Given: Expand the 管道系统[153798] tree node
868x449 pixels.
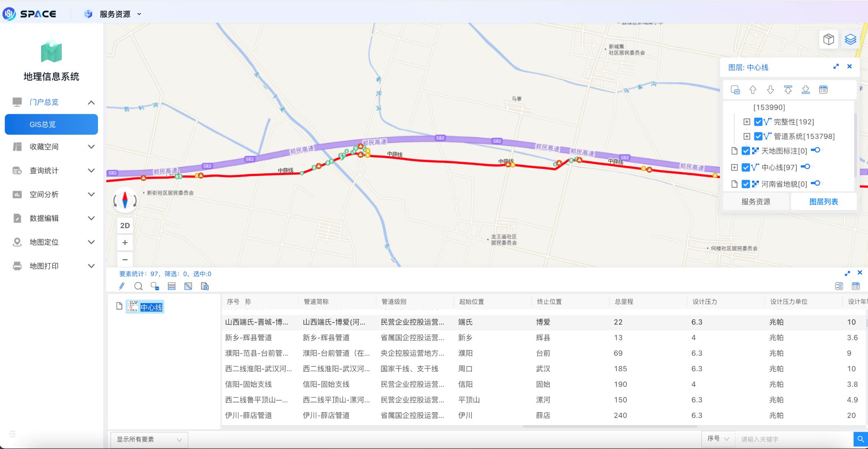Looking at the screenshot, I should pos(747,136).
